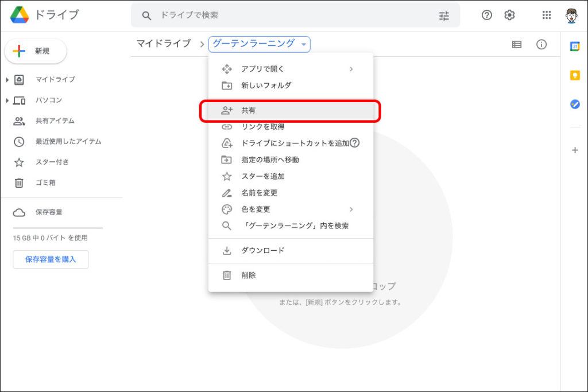Open the Help question mark icon
588x392 pixels.
[487, 15]
